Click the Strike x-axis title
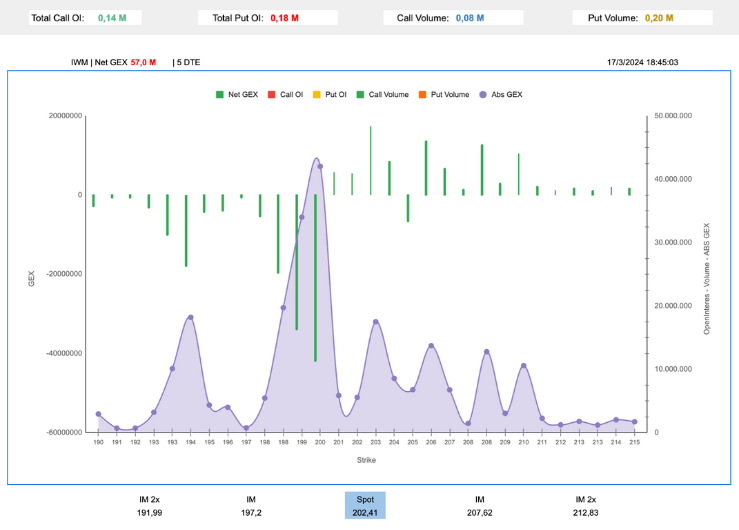The width and height of the screenshot is (739, 530). tap(366, 460)
